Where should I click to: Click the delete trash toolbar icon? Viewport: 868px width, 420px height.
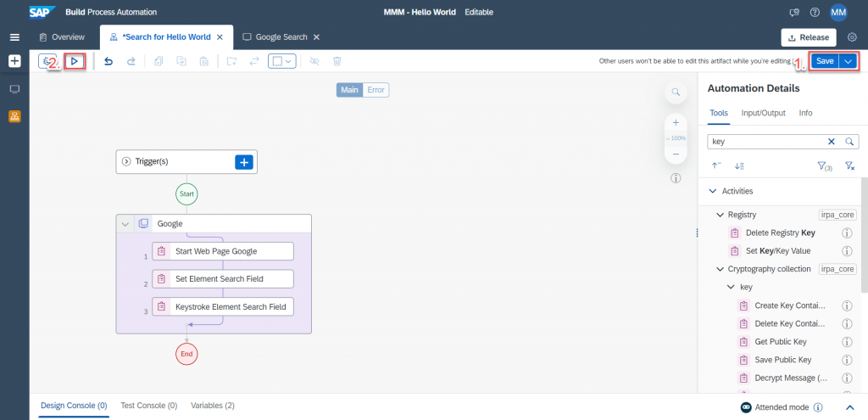coord(337,61)
